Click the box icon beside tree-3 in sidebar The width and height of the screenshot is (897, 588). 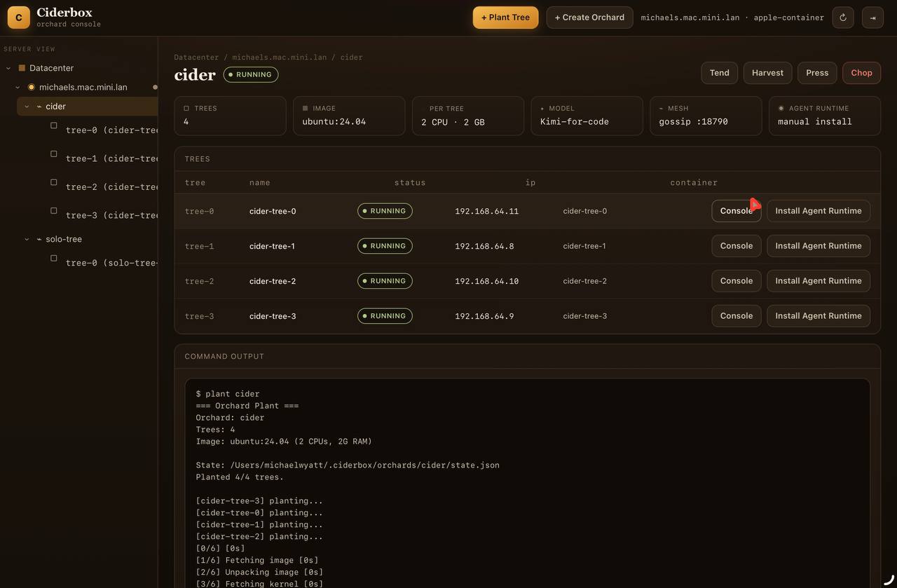54,210
